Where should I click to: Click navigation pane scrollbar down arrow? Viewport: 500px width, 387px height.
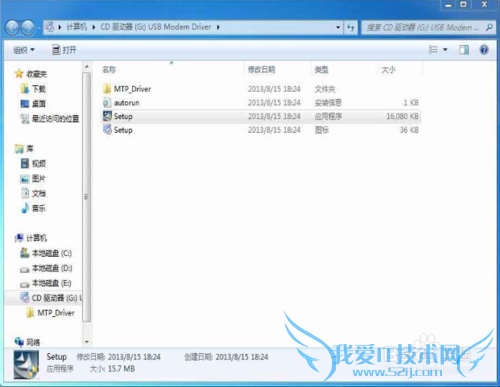click(x=87, y=342)
